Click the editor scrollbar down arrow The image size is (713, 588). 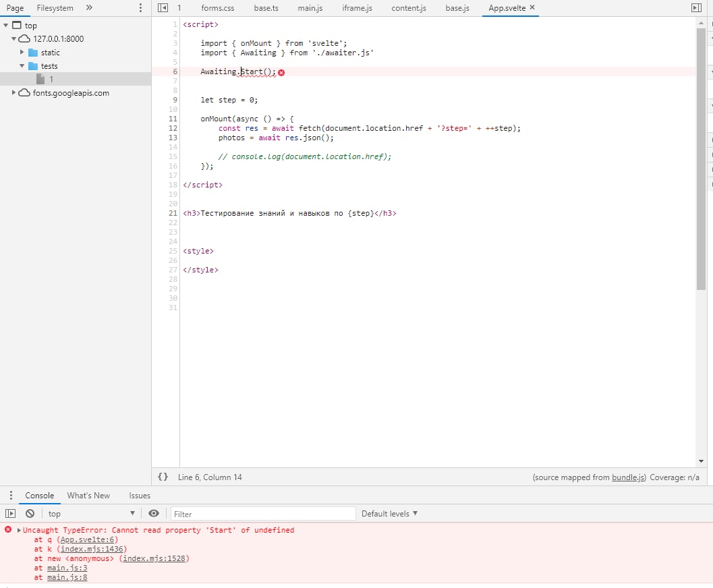[701, 461]
